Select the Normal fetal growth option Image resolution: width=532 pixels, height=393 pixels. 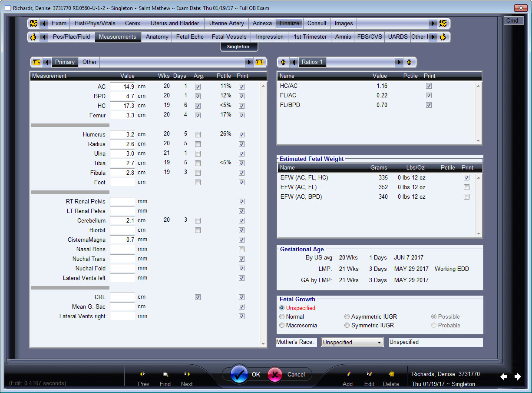pos(282,316)
